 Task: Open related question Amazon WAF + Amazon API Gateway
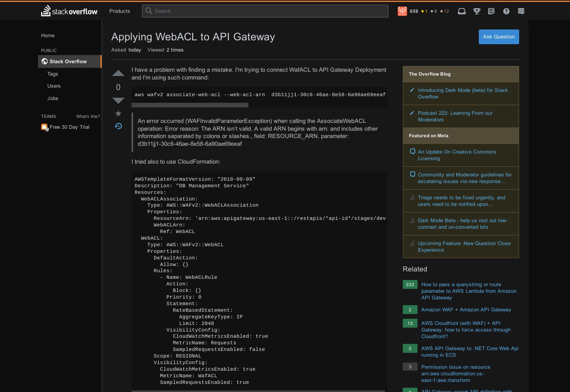tap(466, 310)
